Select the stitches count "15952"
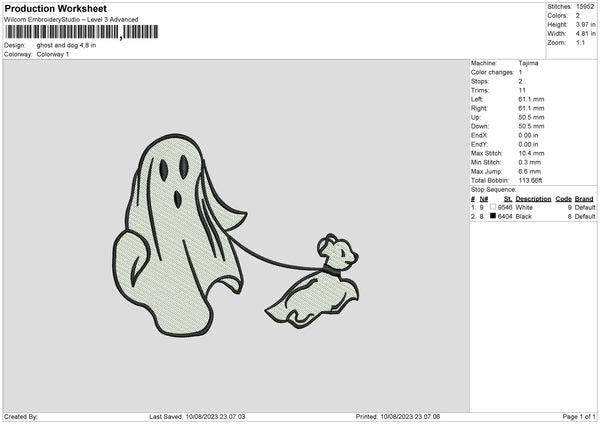The image size is (600, 424). pyautogui.click(x=585, y=7)
